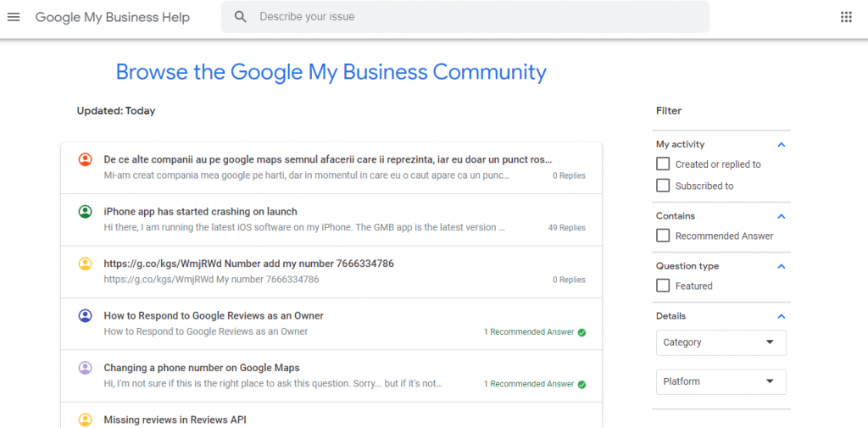Click the green checkmark on How to Respond row
Viewport: 868px width, 428px height.
(x=581, y=332)
